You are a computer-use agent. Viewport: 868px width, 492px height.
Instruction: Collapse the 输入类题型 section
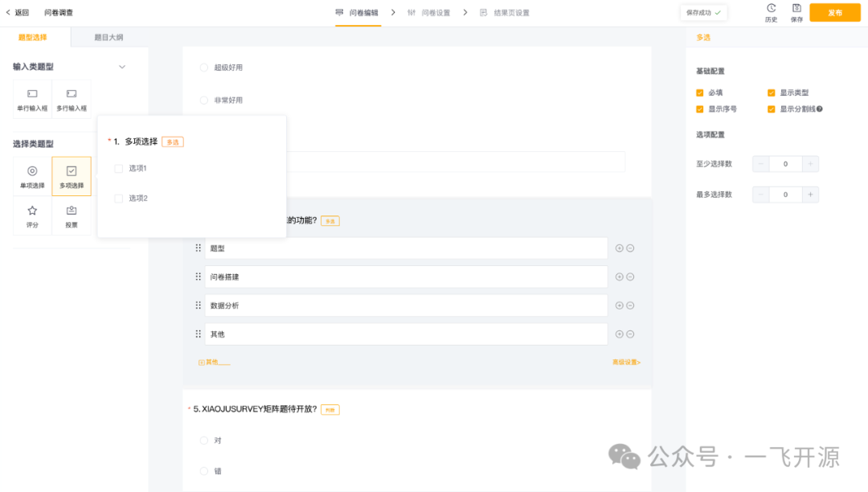point(122,67)
